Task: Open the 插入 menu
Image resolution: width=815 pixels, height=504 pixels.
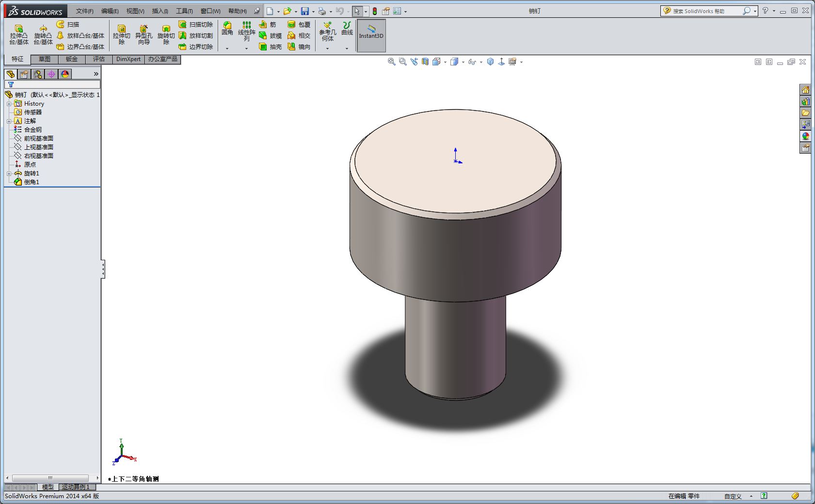Action: click(x=160, y=11)
